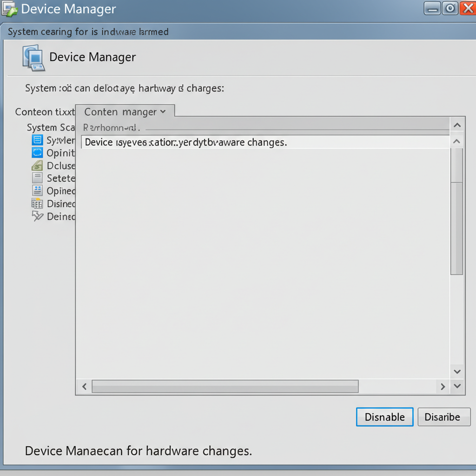Select the blue icon beside Opinit
This screenshot has width=476, height=476.
tap(37, 152)
